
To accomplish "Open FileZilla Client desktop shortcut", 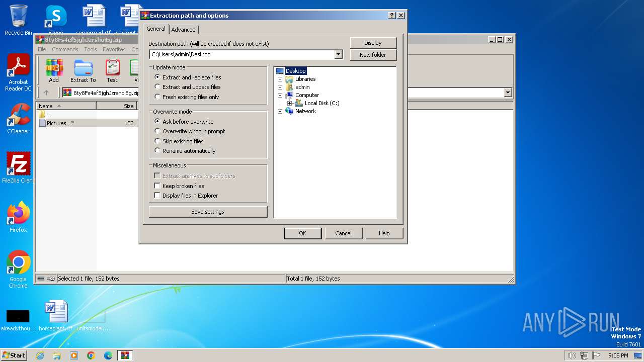I will [18, 168].
